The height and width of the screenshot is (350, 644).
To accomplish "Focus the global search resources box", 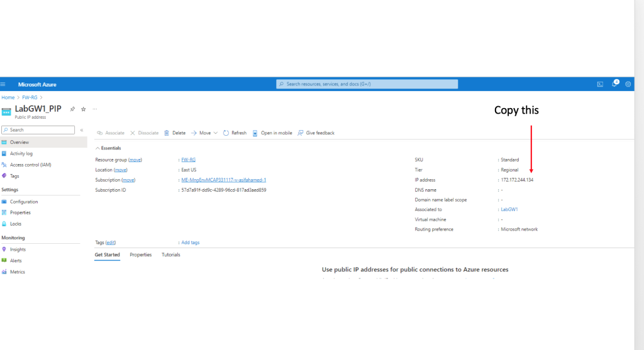I will [x=367, y=84].
